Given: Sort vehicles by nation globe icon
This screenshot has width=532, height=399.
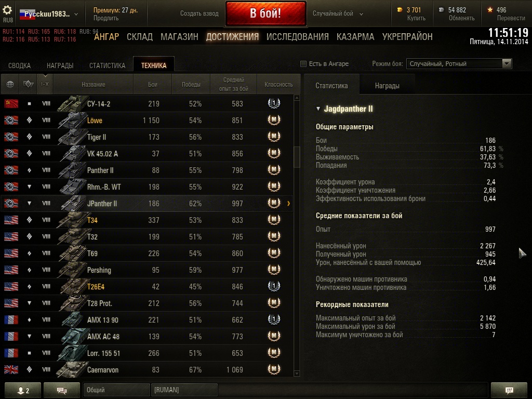Looking at the screenshot, I should [x=10, y=84].
